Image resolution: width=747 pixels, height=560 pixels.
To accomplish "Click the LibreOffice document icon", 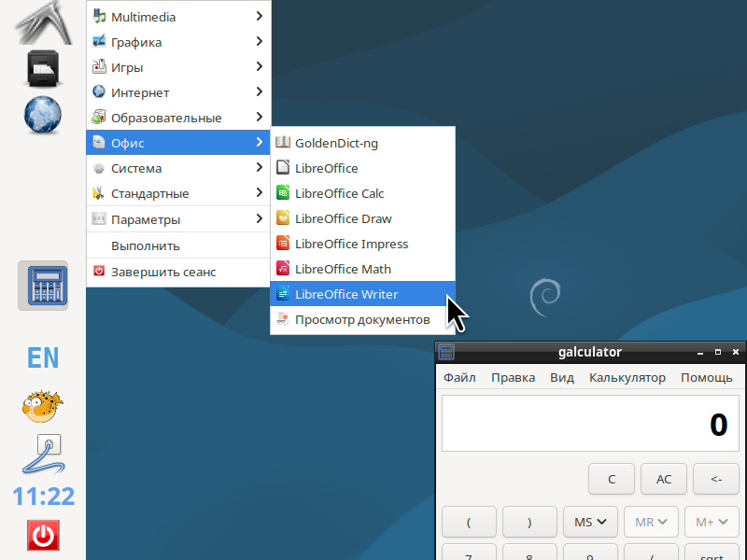I will pyautogui.click(x=283, y=168).
